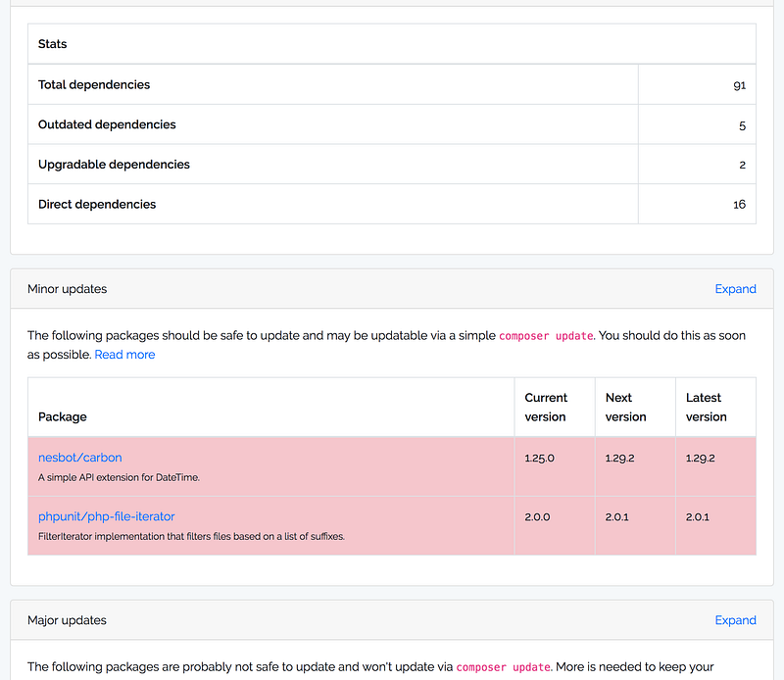Click the Stats table header

53,44
